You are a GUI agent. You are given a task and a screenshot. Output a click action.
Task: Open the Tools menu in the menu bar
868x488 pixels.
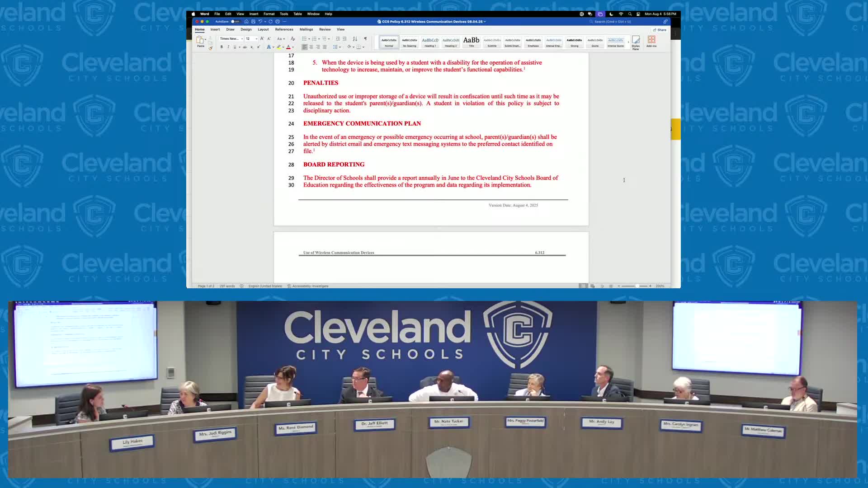point(284,14)
